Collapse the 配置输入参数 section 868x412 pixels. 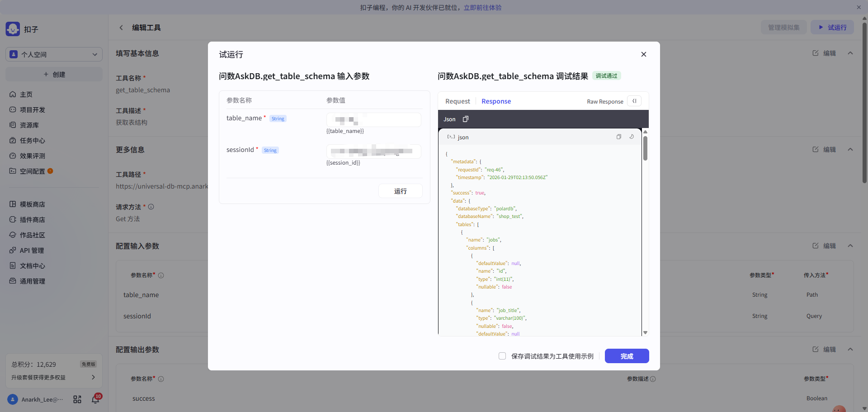850,246
